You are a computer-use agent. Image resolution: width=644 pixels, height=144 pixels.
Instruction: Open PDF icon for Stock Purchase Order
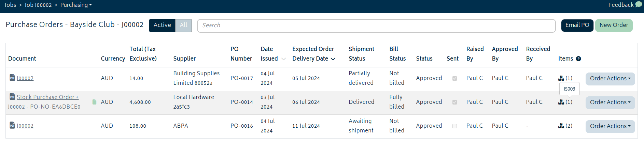[x=12, y=97]
